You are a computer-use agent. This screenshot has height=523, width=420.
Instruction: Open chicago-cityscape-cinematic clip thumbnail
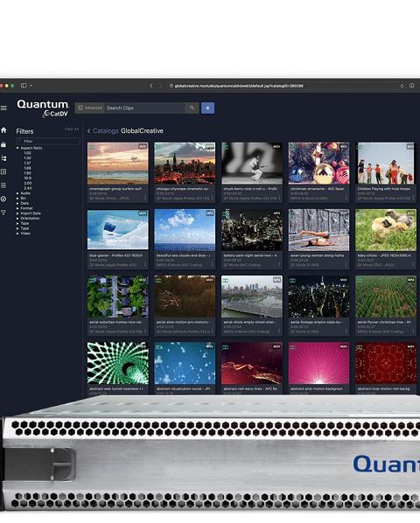pos(185,163)
